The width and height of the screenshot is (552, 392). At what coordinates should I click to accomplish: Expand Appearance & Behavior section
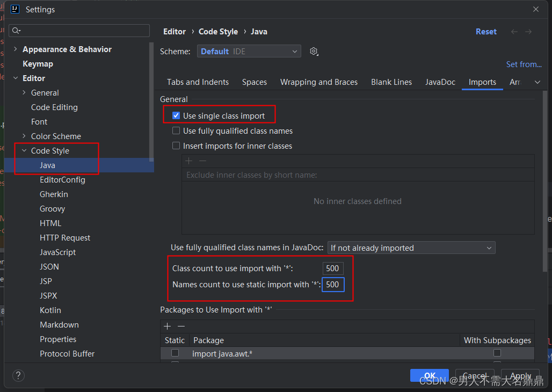coord(15,49)
